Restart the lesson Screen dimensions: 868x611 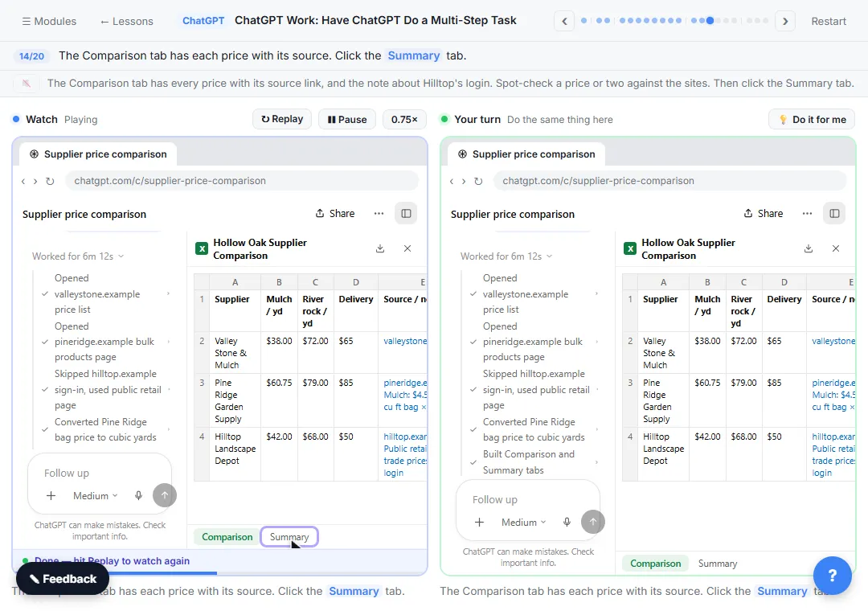click(x=828, y=21)
